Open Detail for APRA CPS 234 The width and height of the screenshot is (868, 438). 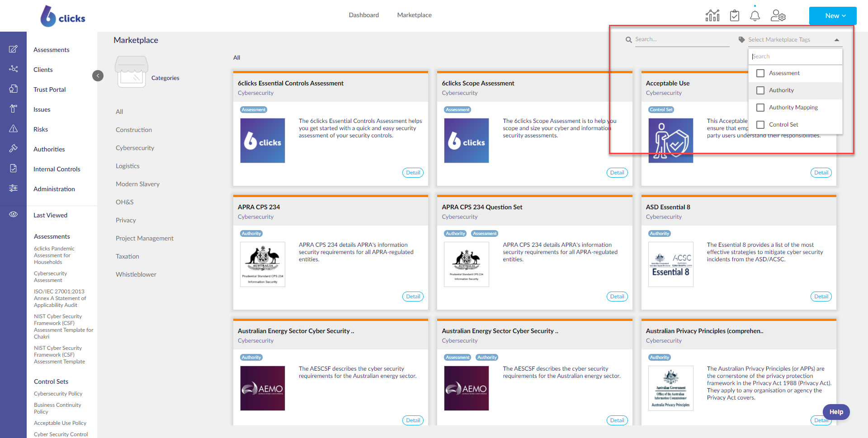[x=413, y=297]
